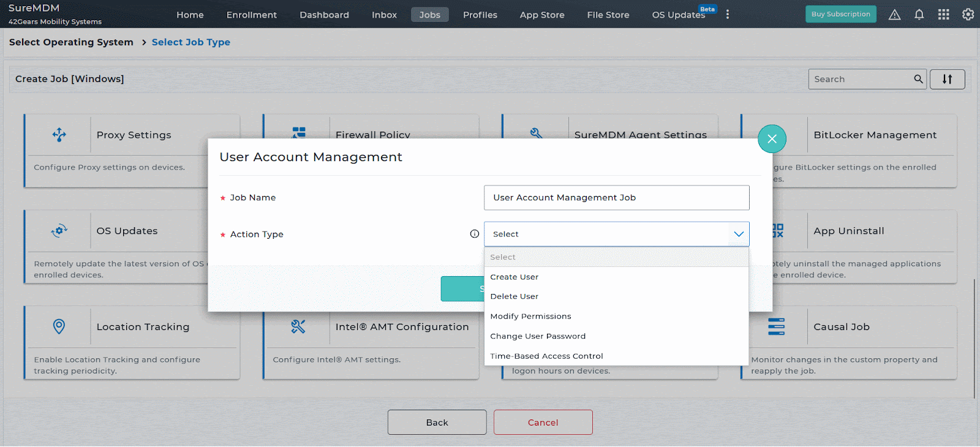Click the search magnifier icon
This screenshot has height=447, width=980.
(918, 79)
